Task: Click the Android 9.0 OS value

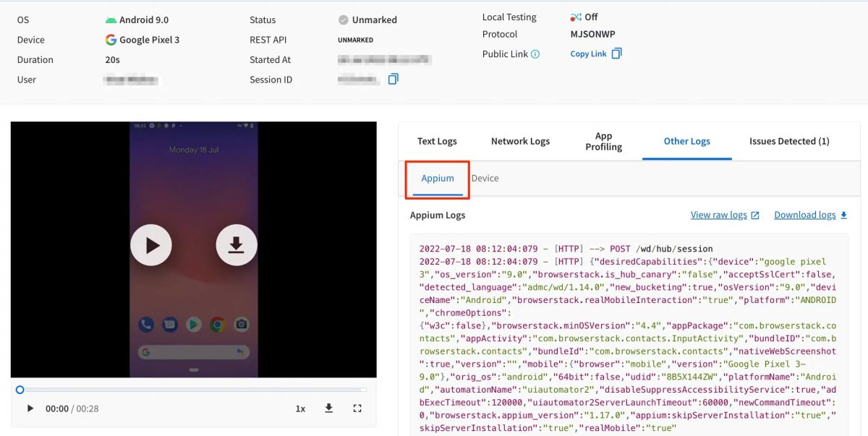Action: [x=144, y=20]
